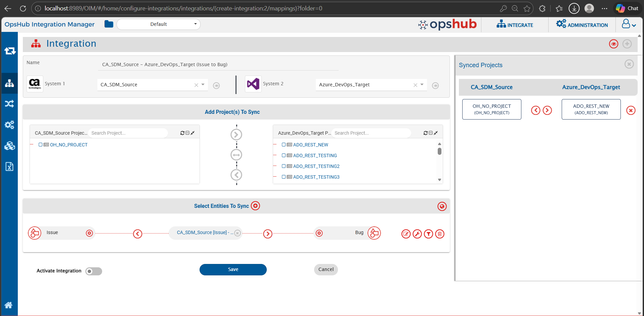Click the bidirectional sync arrow between project lists

click(x=236, y=155)
